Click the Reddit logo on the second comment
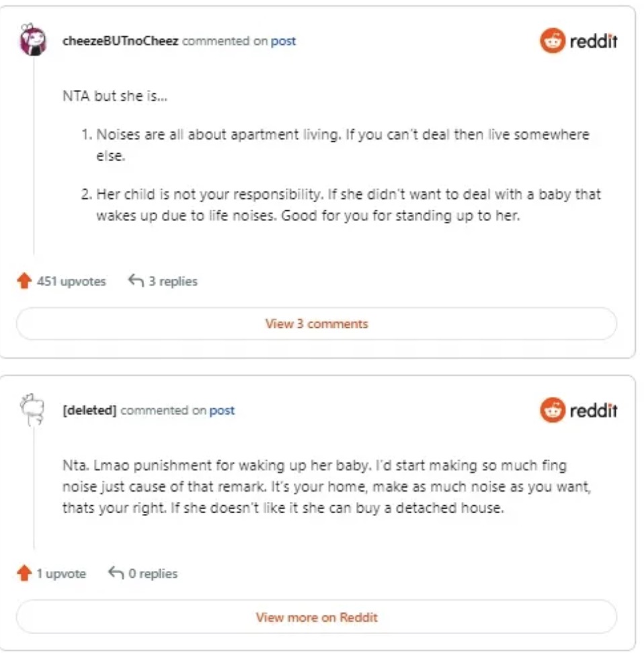Image resolution: width=644 pixels, height=653 pixels. (578, 410)
